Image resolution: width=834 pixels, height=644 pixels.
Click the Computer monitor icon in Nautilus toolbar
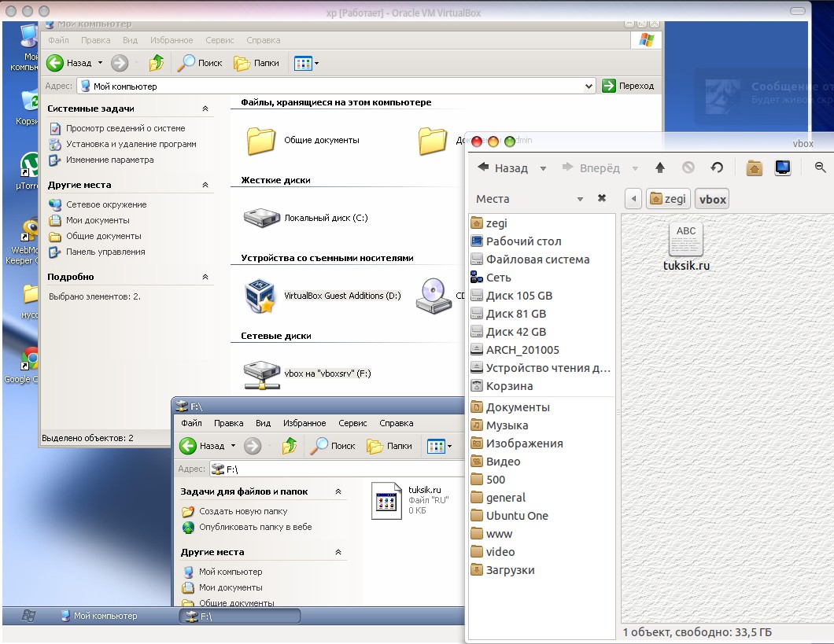tap(783, 167)
